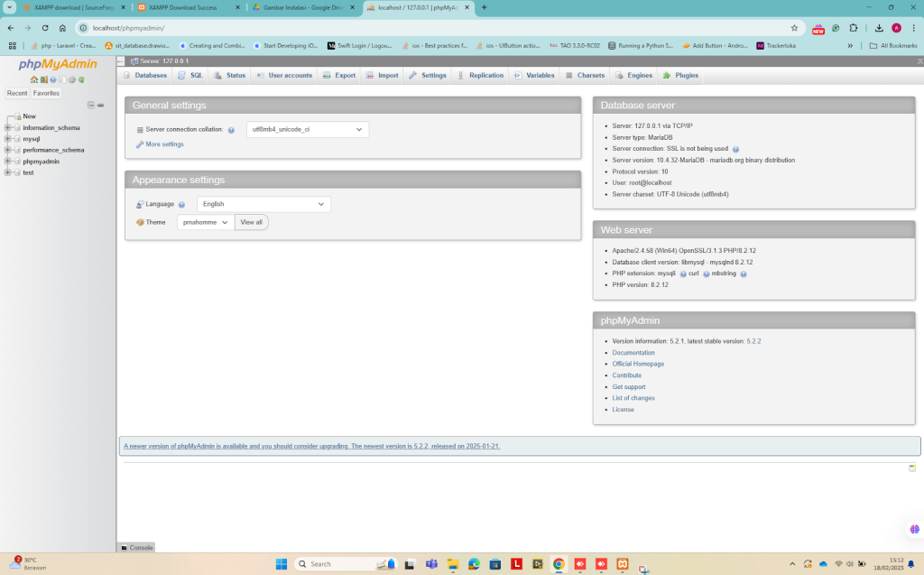Open the pmahomme theme dropdown
Screen dimensions: 924x575
[x=206, y=222]
